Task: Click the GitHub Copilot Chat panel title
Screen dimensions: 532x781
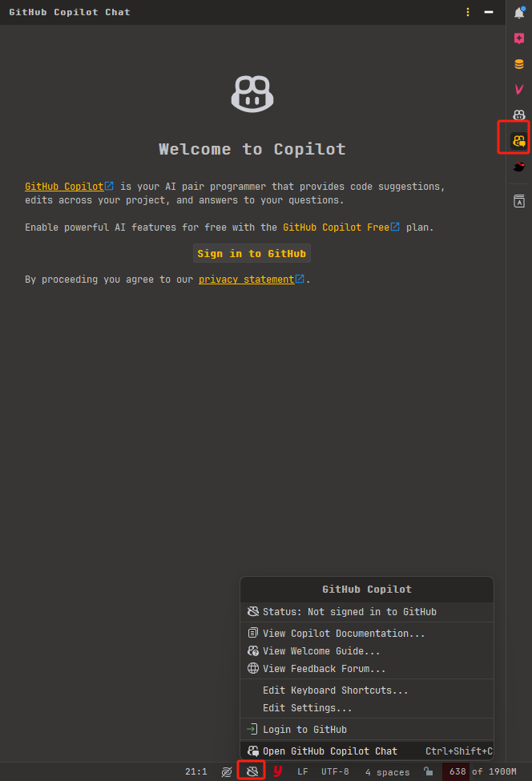Action: tap(70, 12)
